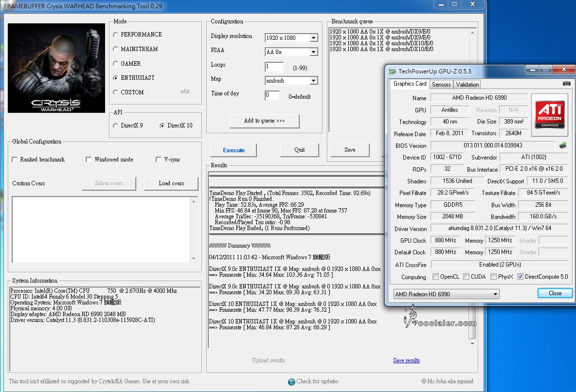
Task: Click the GPU-Z title bar app icon
Action: click(393, 71)
